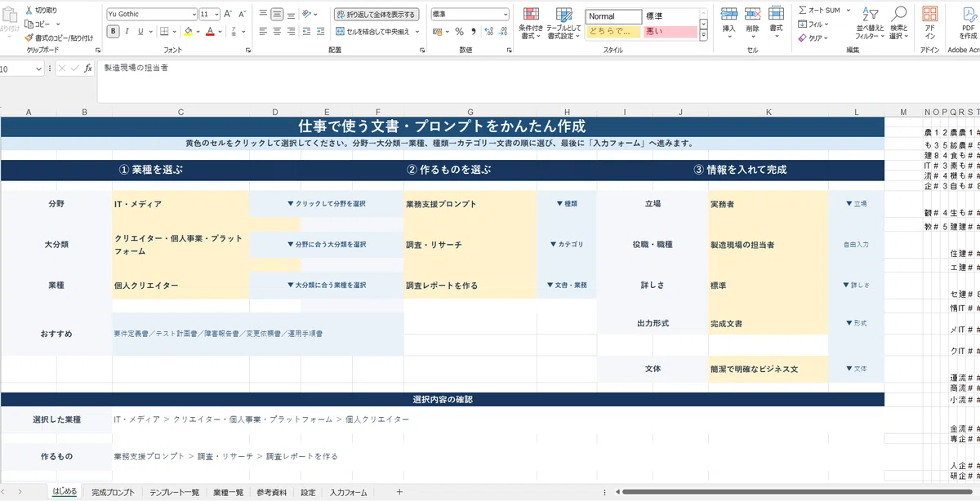Image resolution: width=980 pixels, height=501 pixels.
Task: Switch to 設定 sheet tab
Action: coord(307,492)
